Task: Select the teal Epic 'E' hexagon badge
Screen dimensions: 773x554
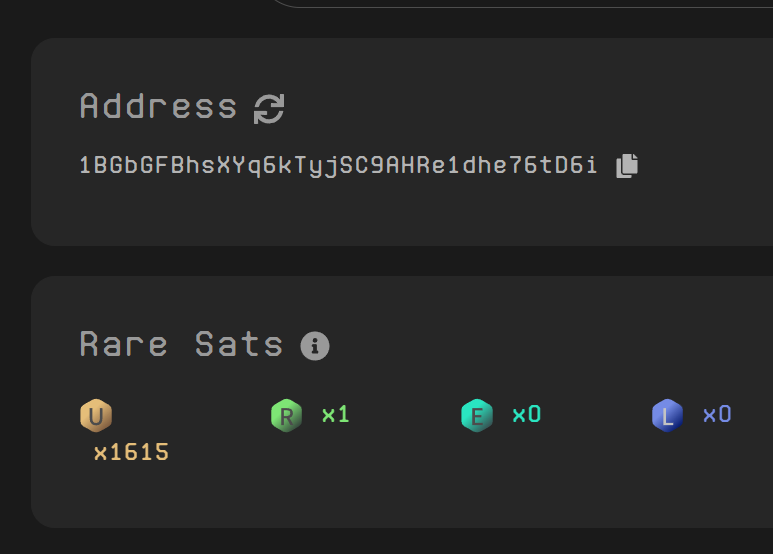Action: pos(477,414)
